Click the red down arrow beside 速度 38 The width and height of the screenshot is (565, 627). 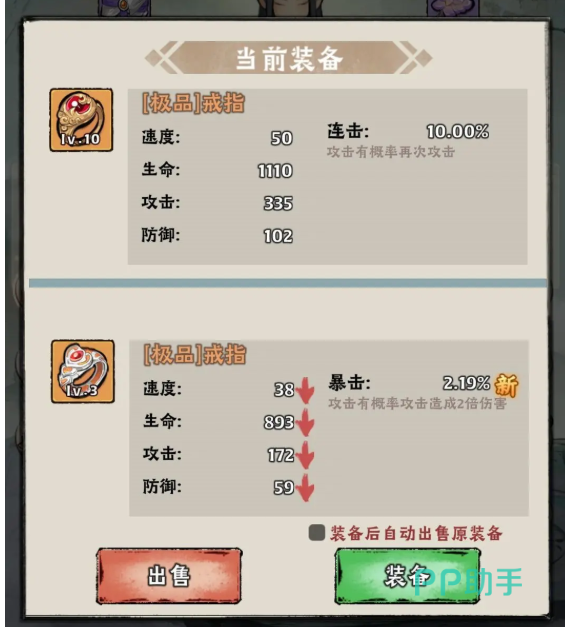coord(305,390)
